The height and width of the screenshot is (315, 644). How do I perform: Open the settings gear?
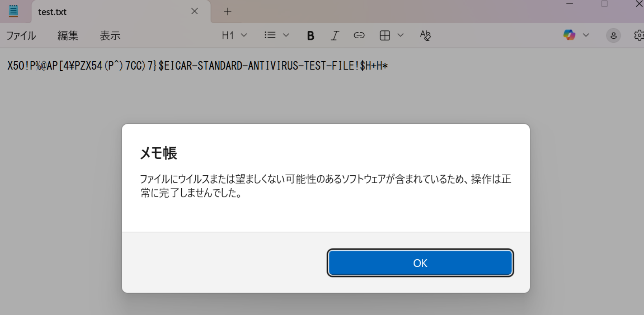638,36
